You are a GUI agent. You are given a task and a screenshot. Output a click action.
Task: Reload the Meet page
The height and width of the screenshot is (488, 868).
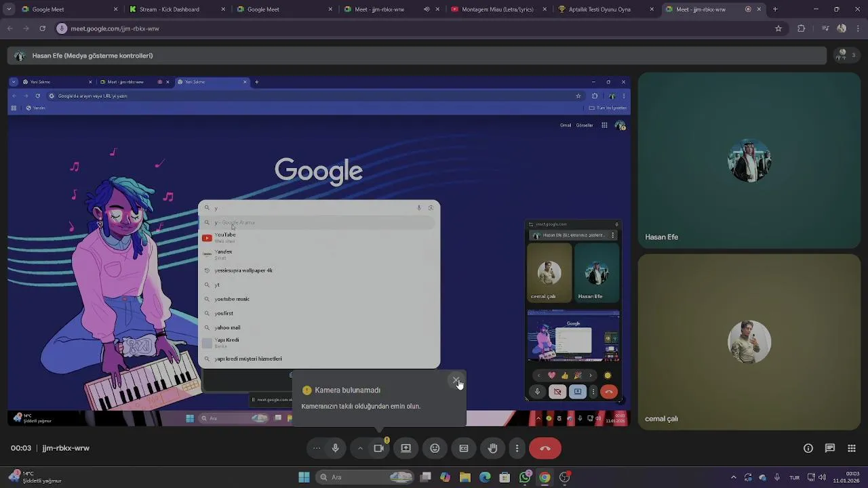click(x=42, y=28)
